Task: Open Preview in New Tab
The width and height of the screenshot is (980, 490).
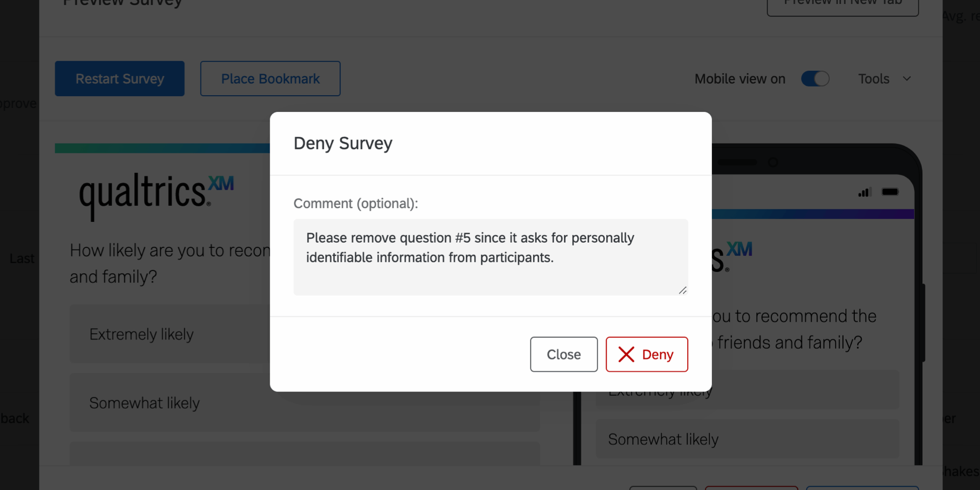Action: 842,5
